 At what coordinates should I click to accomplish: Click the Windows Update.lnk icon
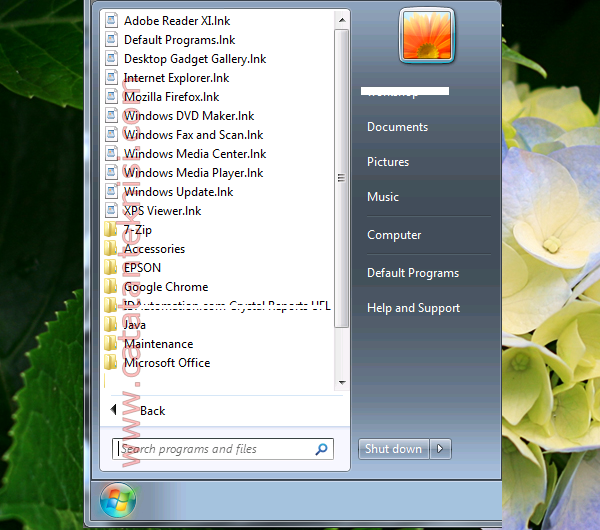coord(111,191)
